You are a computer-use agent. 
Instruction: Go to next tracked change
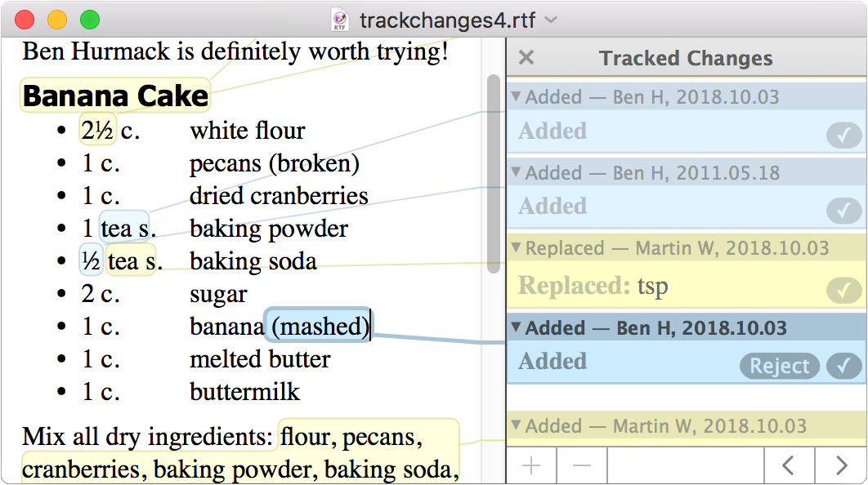point(841,466)
